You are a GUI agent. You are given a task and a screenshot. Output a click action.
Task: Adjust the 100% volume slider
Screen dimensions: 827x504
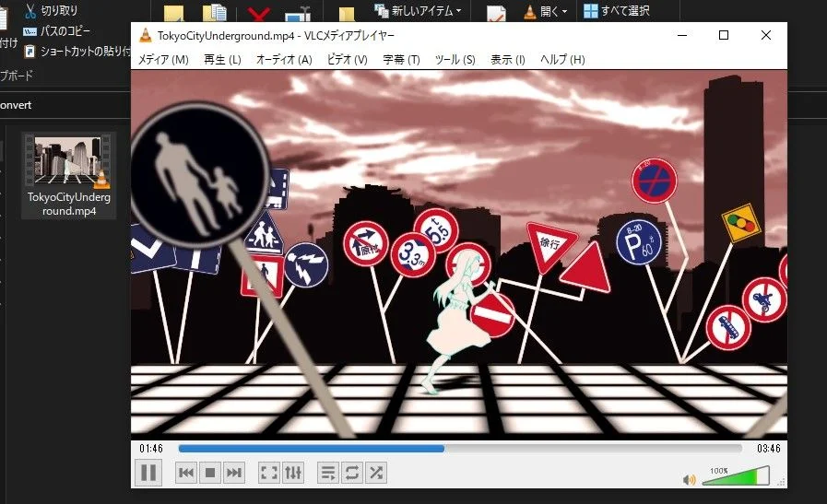pyautogui.click(x=737, y=475)
